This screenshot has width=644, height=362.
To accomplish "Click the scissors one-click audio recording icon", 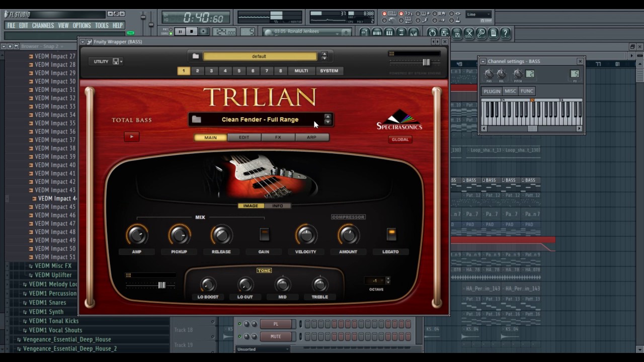I will pos(469,33).
